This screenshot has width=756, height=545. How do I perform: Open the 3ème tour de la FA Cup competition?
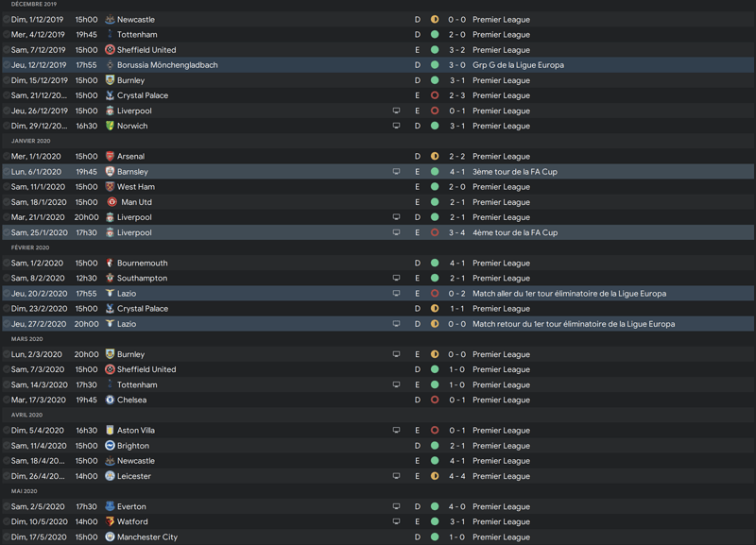[515, 172]
